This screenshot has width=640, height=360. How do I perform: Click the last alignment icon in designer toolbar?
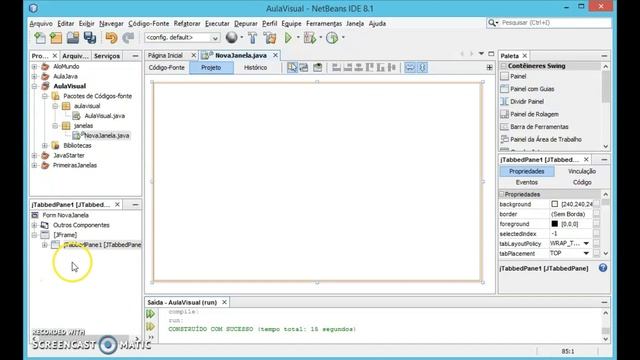[x=392, y=67]
